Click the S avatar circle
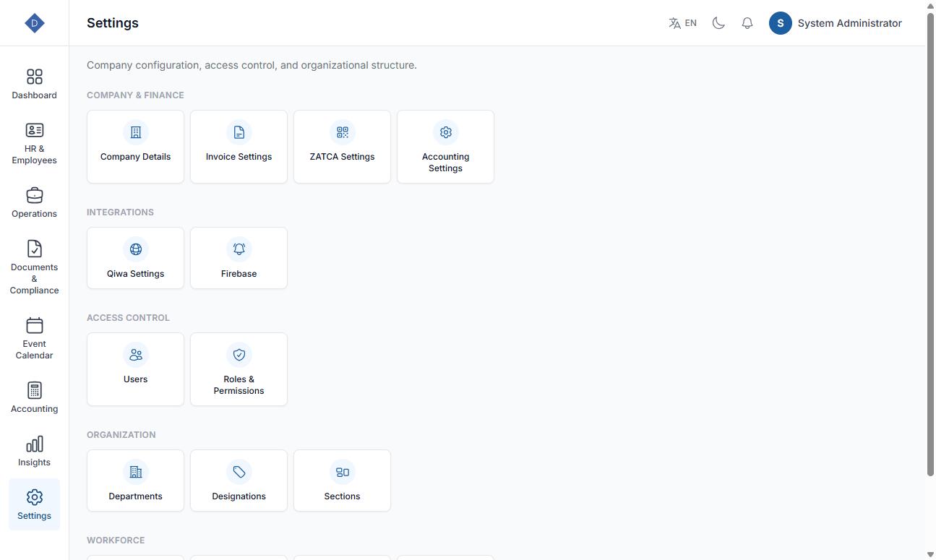Image resolution: width=936 pixels, height=560 pixels. 781,23
